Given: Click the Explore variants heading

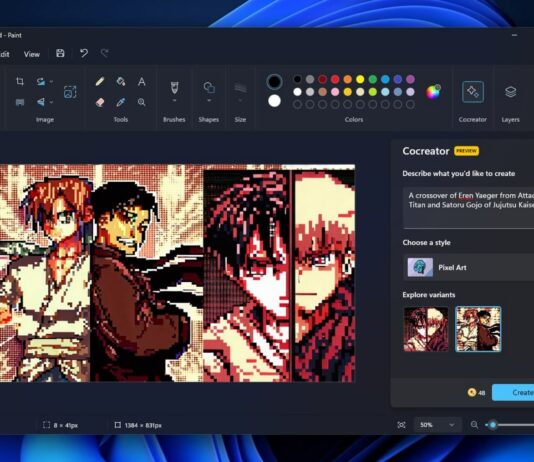Looking at the screenshot, I should click(x=429, y=295).
